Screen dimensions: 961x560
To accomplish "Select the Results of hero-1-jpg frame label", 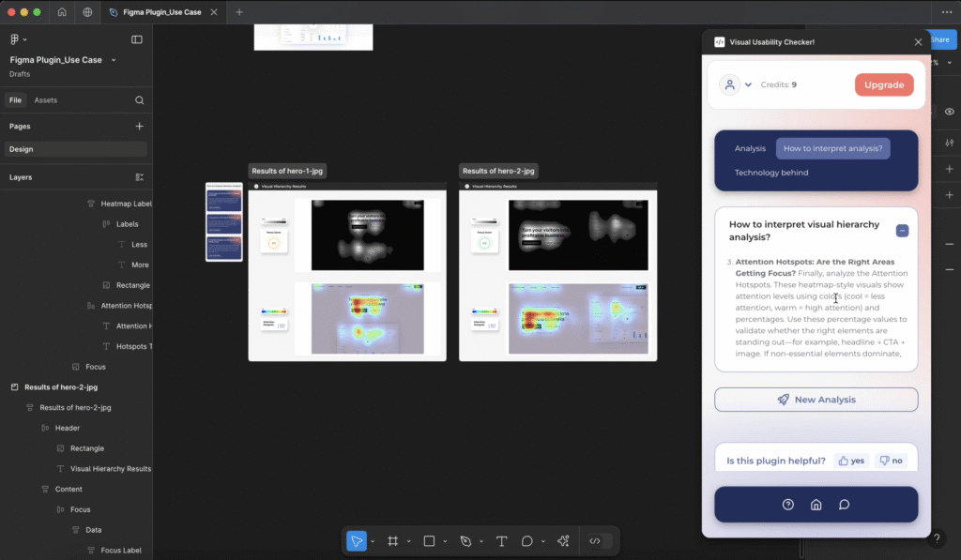I will [x=287, y=171].
